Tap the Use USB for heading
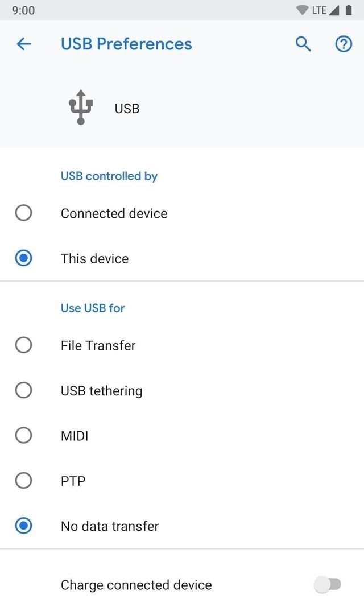Viewport: 364px width, 603px height. [x=93, y=308]
